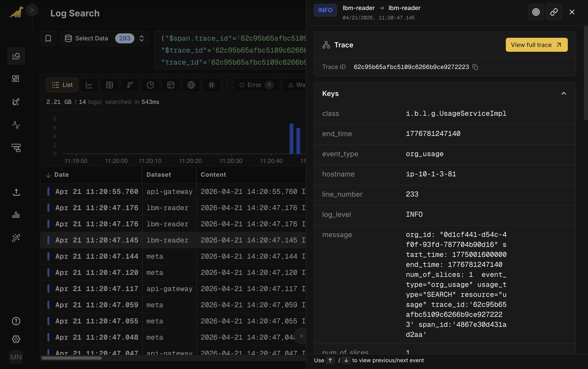Select log row Apr 21 11:20:47.145
Screen dimensions: 588x369
click(x=173, y=240)
